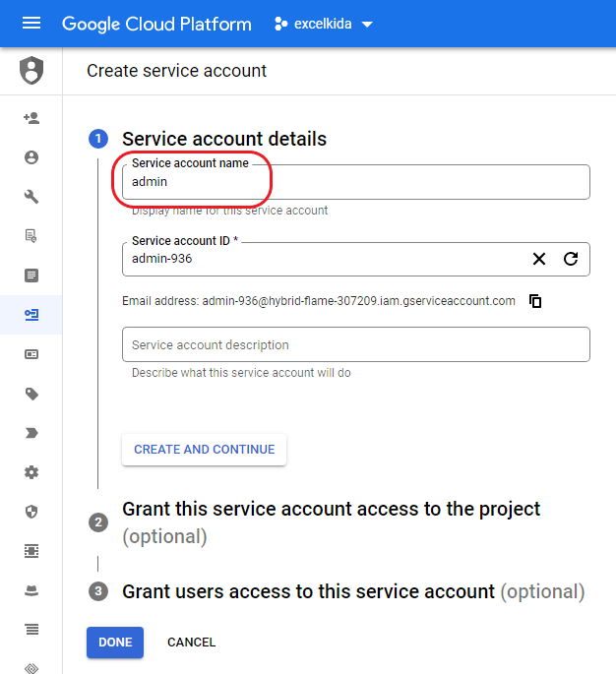Select the Identity & Organization person icon

(x=31, y=157)
